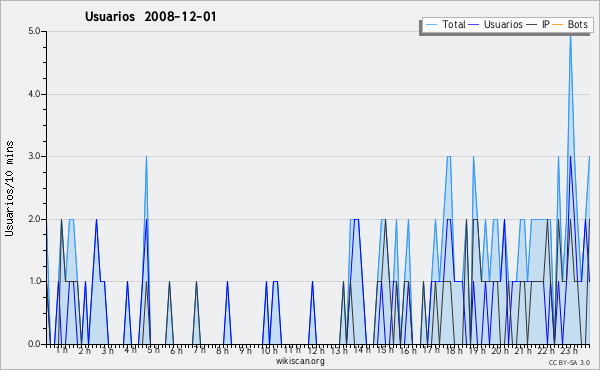The width and height of the screenshot is (600, 370).
Task: Click the '18 h' x-axis label
Action: pos(454,350)
